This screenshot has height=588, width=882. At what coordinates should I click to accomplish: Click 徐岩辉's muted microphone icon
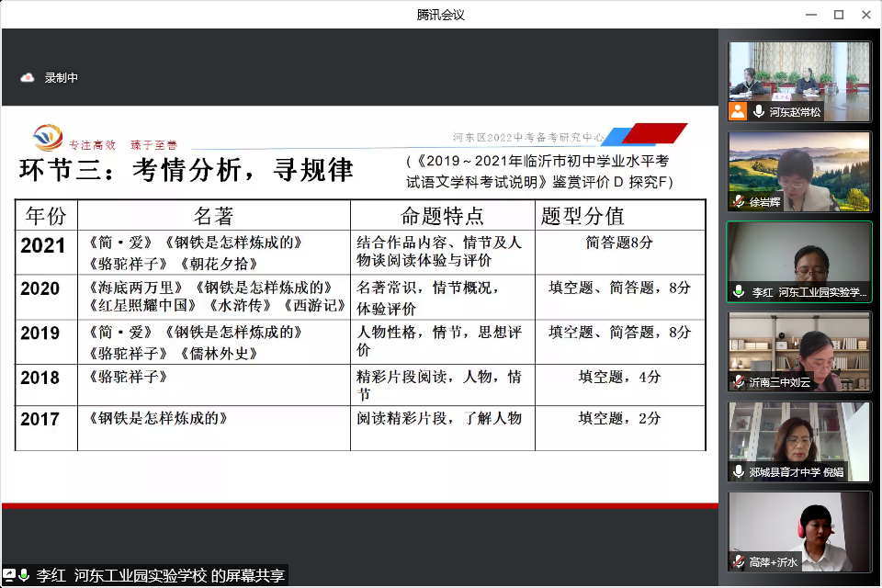739,201
